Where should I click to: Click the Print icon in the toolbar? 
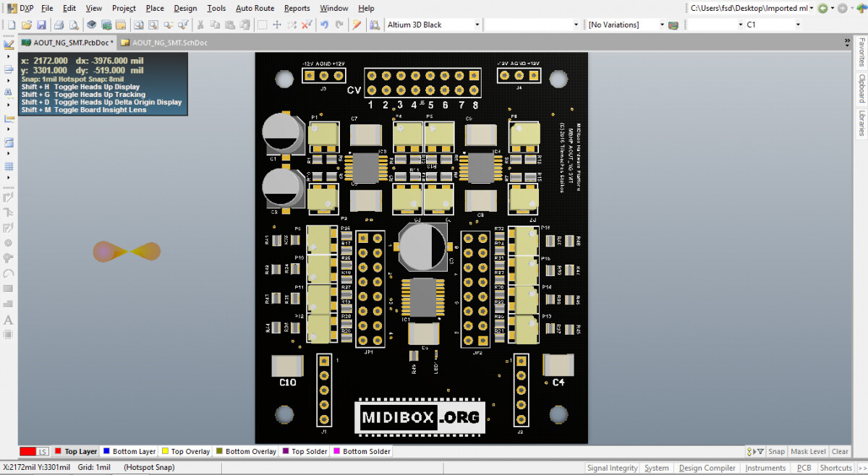(x=59, y=25)
